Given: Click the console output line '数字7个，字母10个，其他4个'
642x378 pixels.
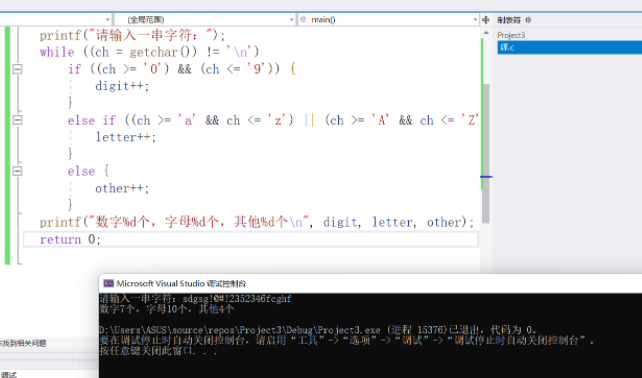Looking at the screenshot, I should click(167, 309).
